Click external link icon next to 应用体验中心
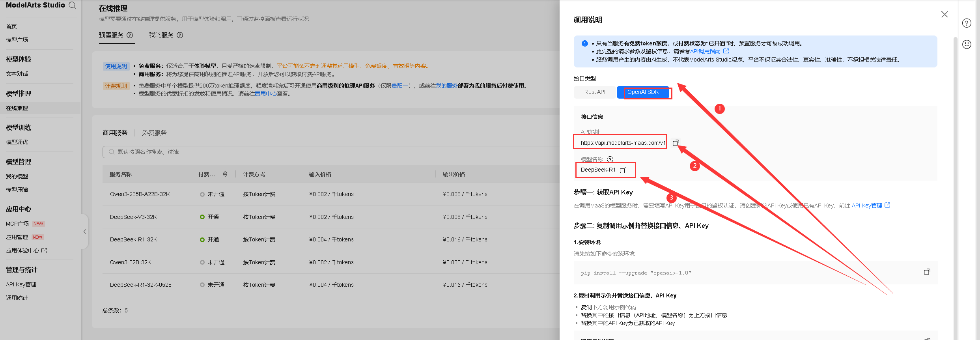Viewport: 980px width, 340px height. click(44, 250)
